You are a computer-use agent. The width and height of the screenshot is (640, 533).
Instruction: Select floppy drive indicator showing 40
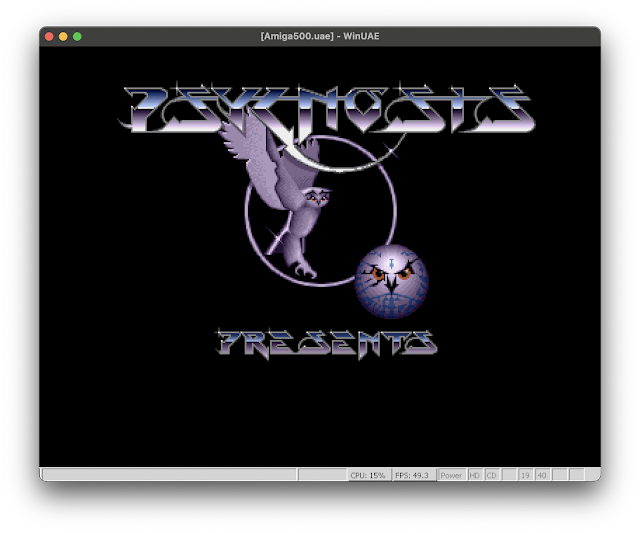click(x=542, y=475)
